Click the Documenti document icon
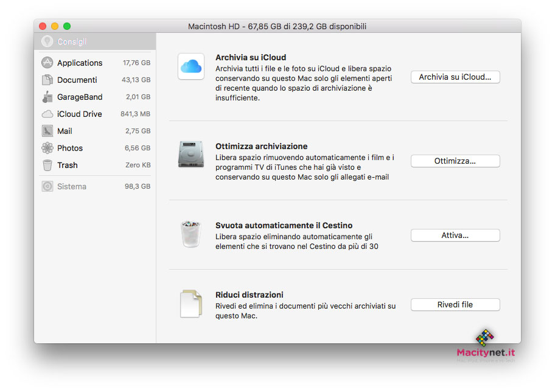The height and width of the screenshot is (392, 555). click(47, 80)
